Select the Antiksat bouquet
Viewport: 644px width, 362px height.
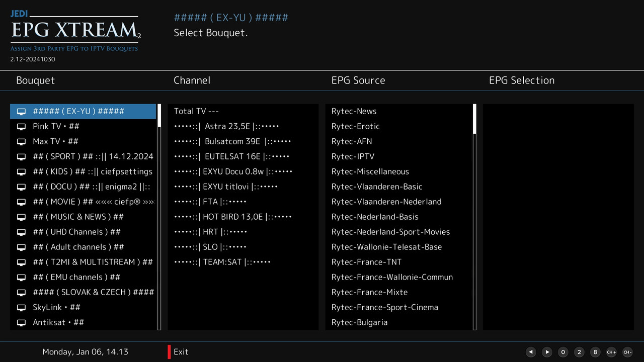[83, 322]
